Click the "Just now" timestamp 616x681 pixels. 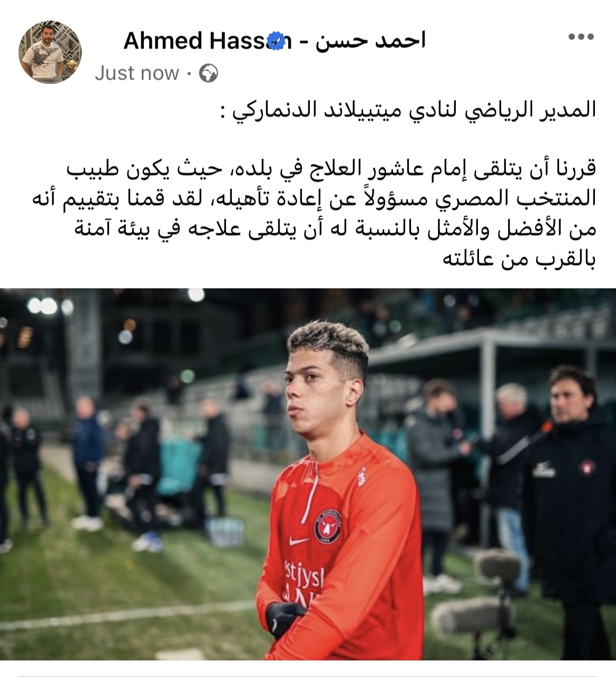point(136,73)
